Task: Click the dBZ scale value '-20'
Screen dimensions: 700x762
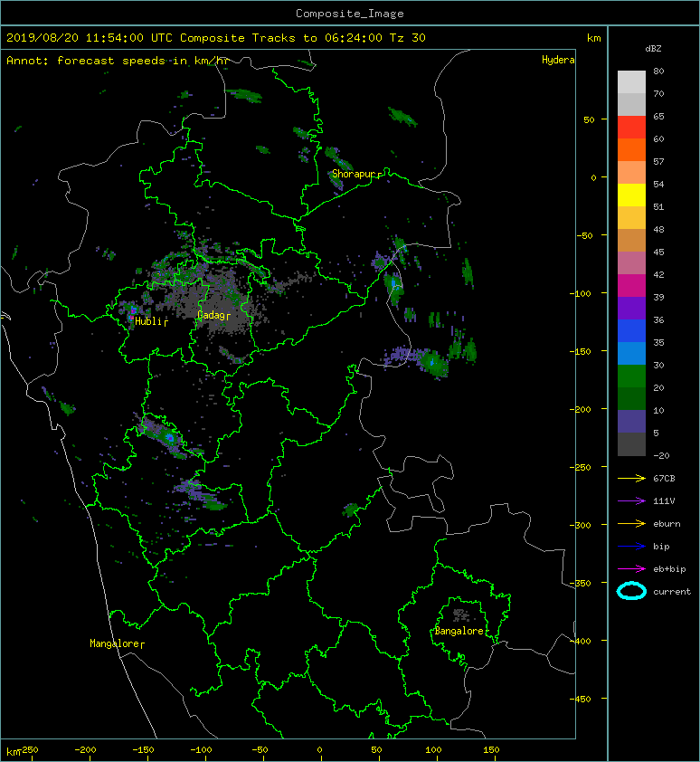Action: pyautogui.click(x=661, y=456)
